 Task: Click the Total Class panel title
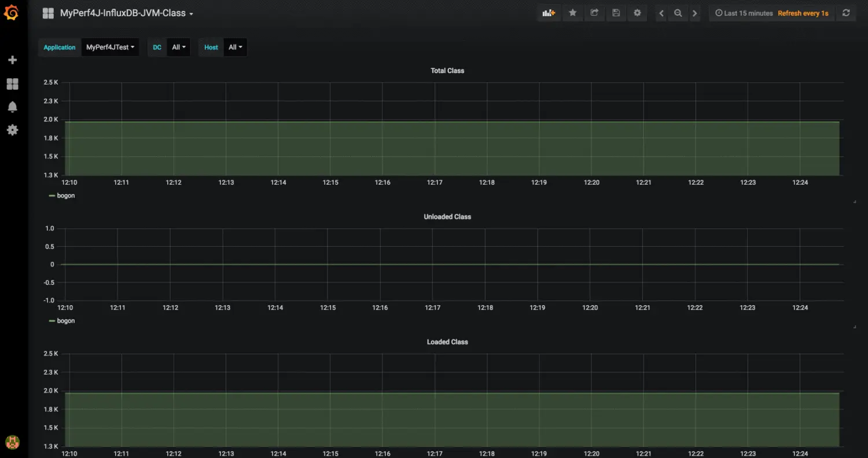point(447,71)
